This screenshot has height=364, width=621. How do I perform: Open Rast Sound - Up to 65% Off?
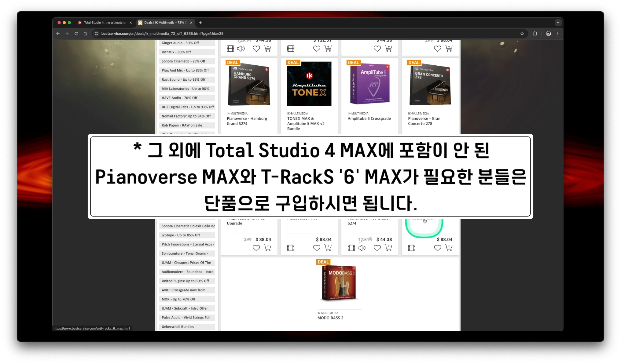pyautogui.click(x=187, y=80)
